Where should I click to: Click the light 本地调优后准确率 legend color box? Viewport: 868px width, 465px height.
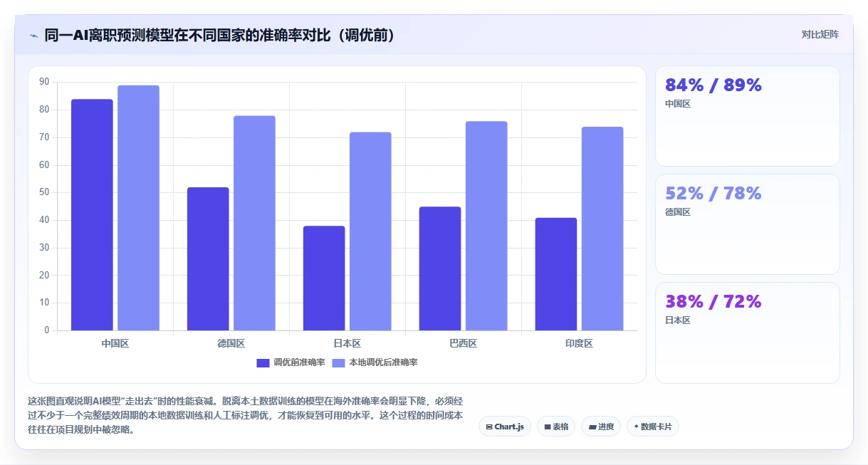pyautogui.click(x=339, y=362)
